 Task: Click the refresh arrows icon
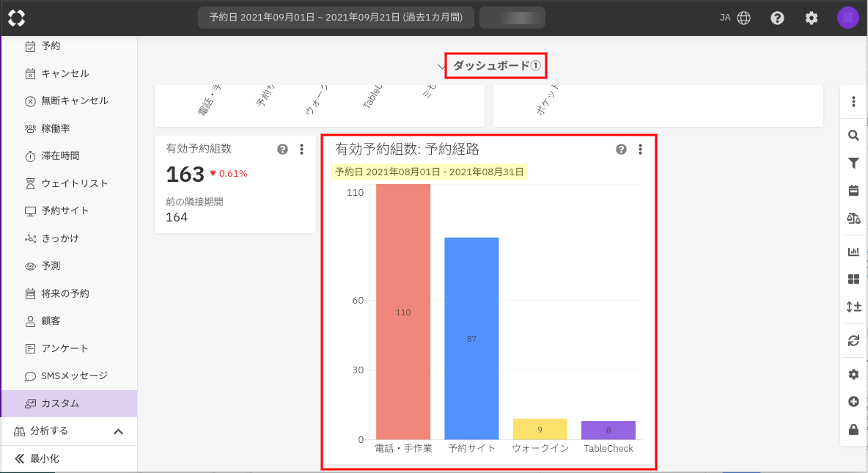point(853,340)
